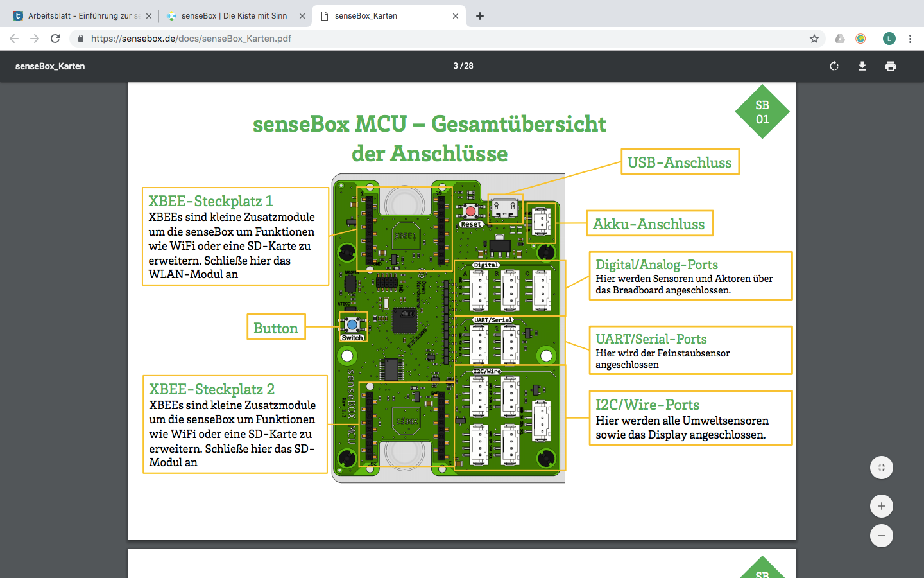
Task: Click the USB-Anschluss label
Action: point(680,162)
